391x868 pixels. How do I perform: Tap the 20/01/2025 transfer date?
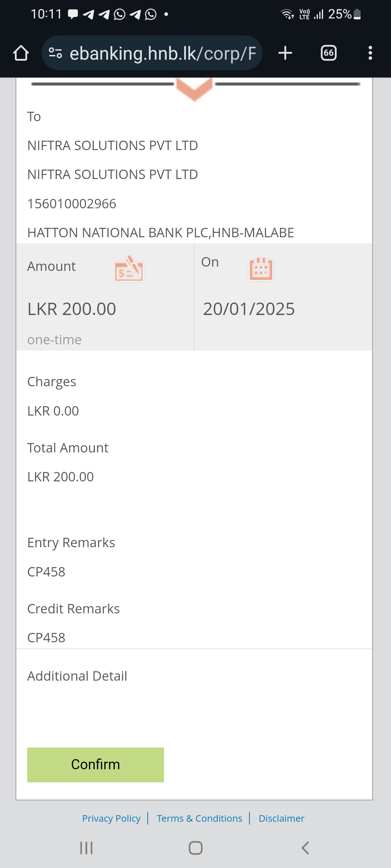249,309
